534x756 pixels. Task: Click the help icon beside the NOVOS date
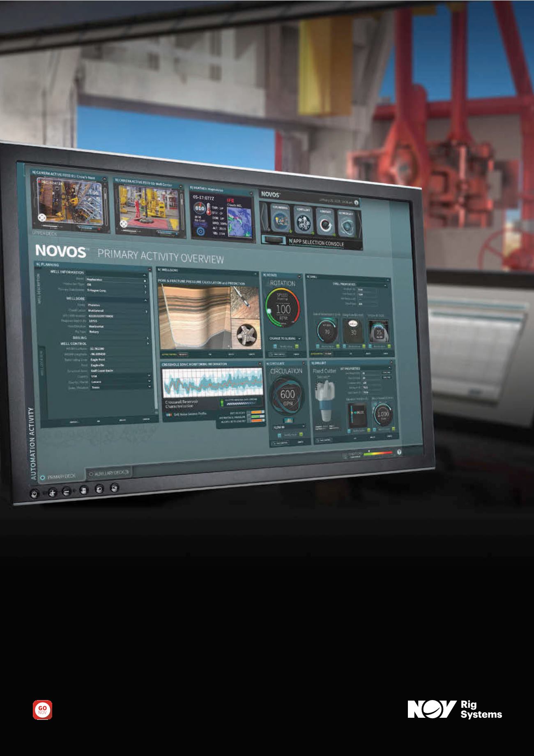pyautogui.click(x=357, y=202)
